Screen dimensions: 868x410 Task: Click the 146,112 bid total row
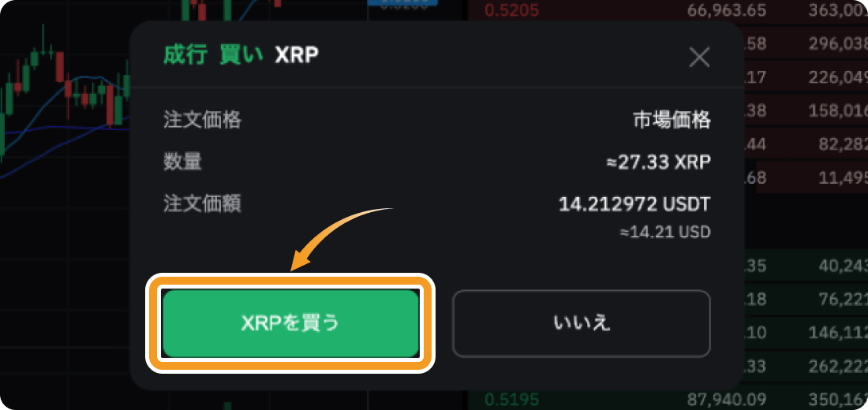838,333
